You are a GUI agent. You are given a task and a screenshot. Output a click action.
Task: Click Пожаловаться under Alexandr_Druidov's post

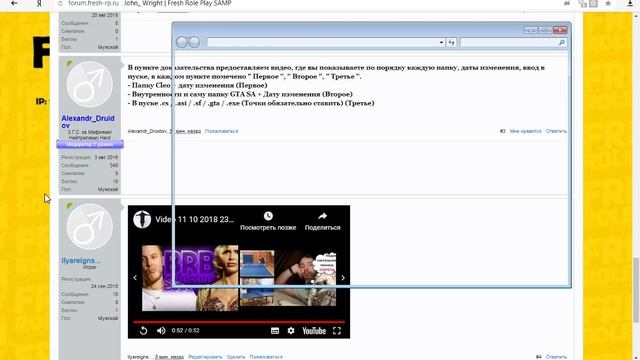pos(221,131)
